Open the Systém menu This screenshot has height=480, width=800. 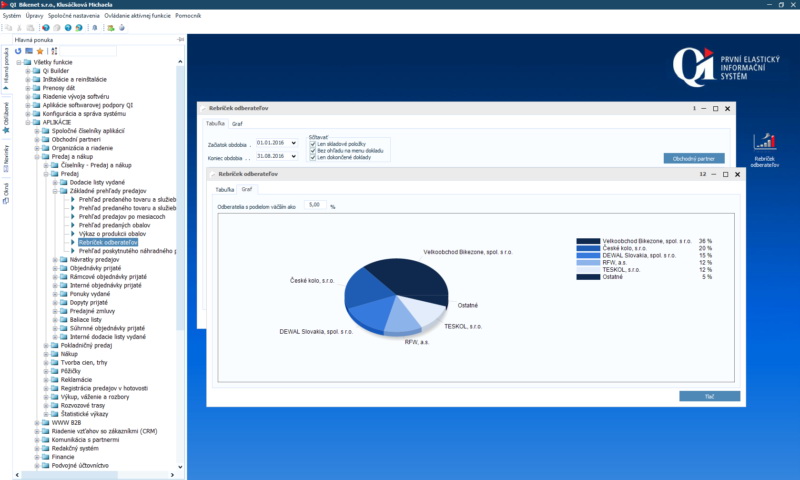(12, 16)
